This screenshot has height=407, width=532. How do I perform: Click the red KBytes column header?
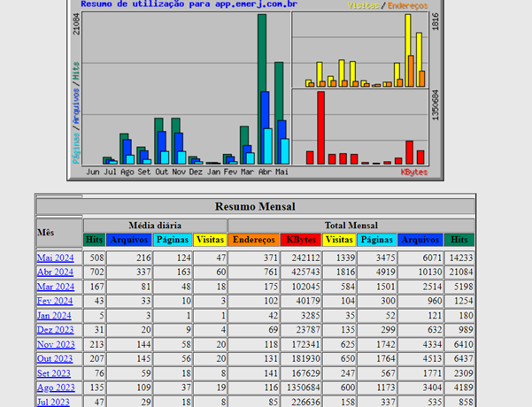(x=301, y=240)
